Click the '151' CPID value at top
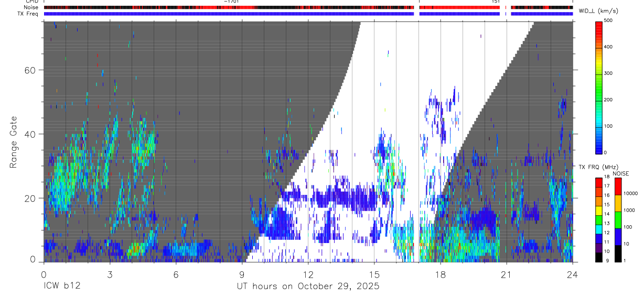 coord(496,2)
